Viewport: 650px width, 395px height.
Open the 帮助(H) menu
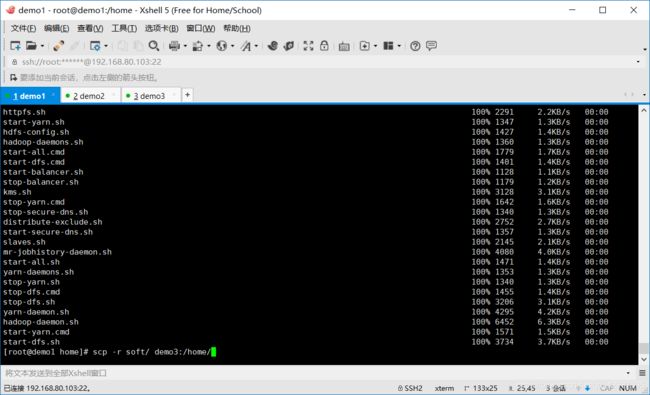[237, 28]
